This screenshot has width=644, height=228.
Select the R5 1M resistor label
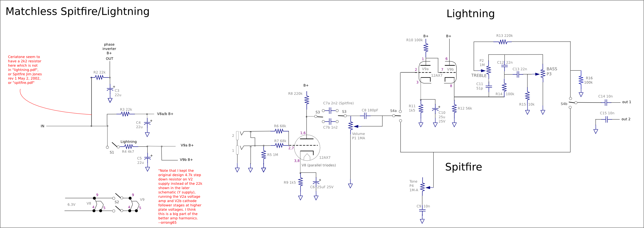tap(272, 155)
